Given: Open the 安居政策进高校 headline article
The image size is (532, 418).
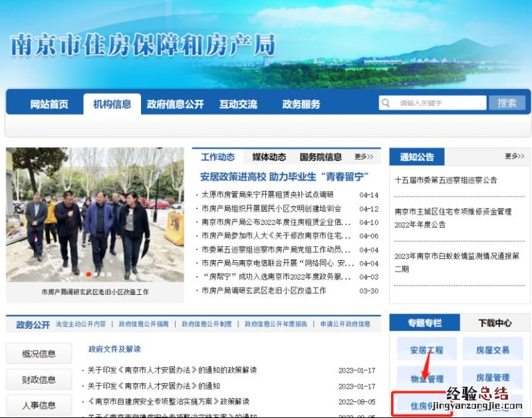Looking at the screenshot, I should (x=284, y=177).
